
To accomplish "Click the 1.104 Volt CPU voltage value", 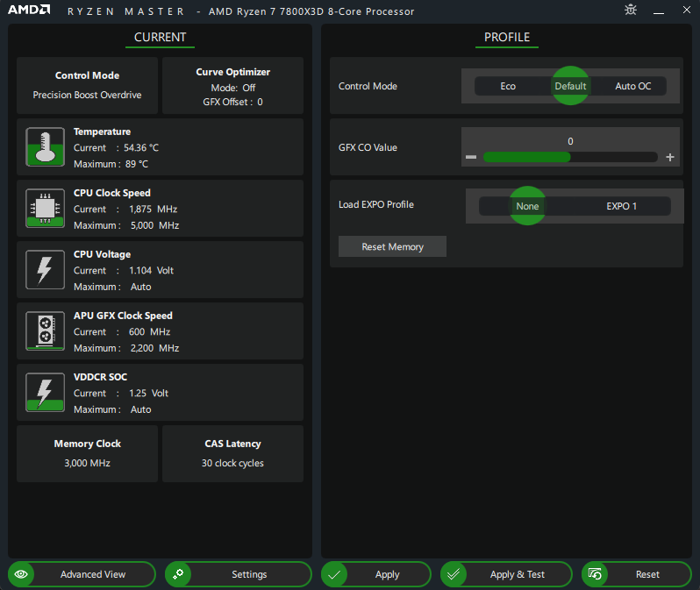I will [x=152, y=271].
